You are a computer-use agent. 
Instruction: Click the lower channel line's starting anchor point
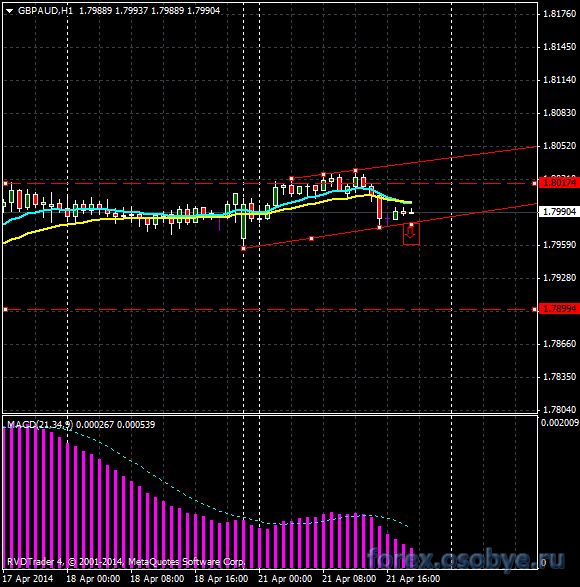244,249
